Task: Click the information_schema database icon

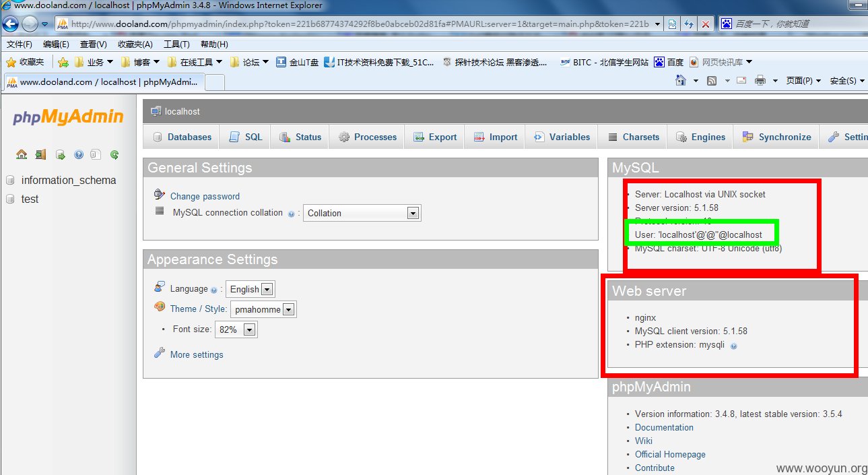Action: pyautogui.click(x=10, y=181)
